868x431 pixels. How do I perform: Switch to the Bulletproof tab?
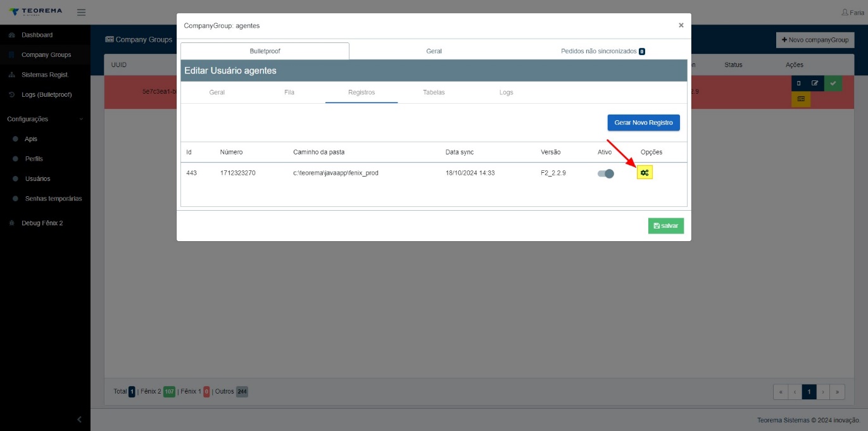pyautogui.click(x=265, y=51)
